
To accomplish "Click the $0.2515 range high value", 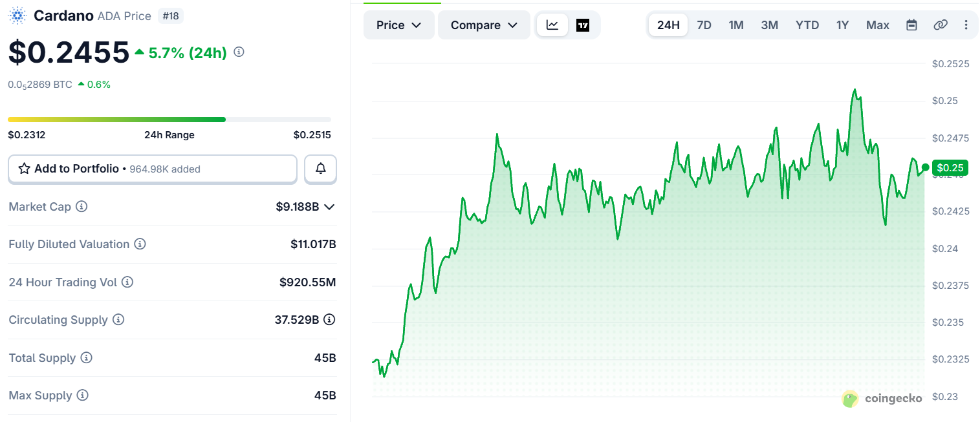I will click(312, 135).
